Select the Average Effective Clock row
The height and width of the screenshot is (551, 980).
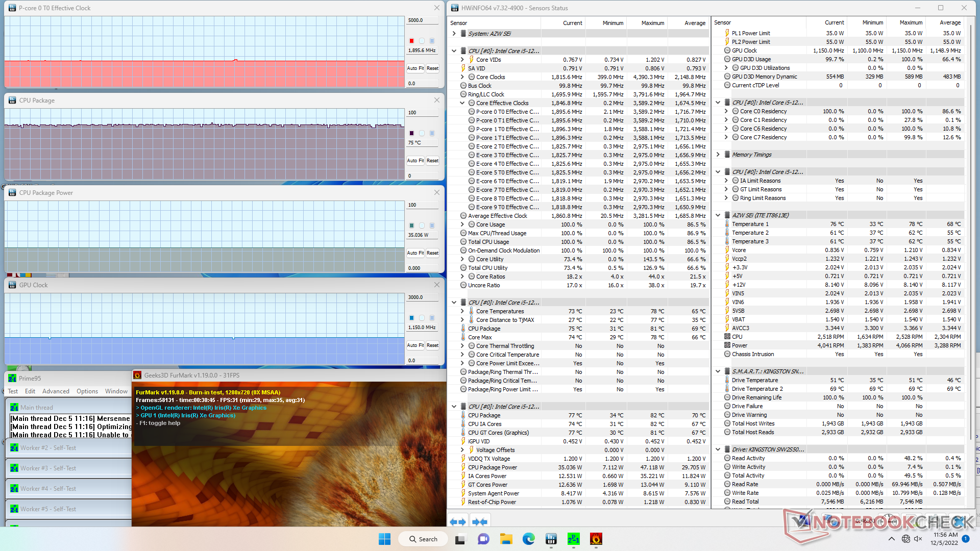tap(579, 216)
